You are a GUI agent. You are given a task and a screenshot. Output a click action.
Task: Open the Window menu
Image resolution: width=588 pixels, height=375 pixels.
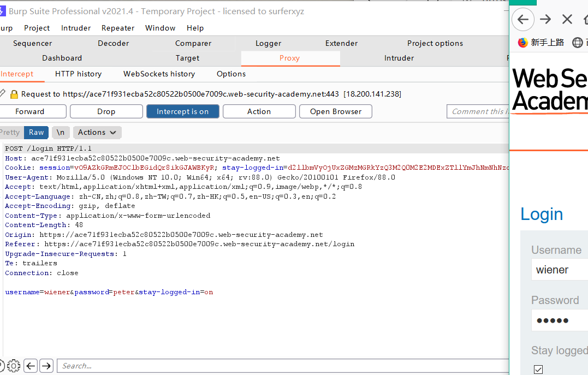point(160,28)
